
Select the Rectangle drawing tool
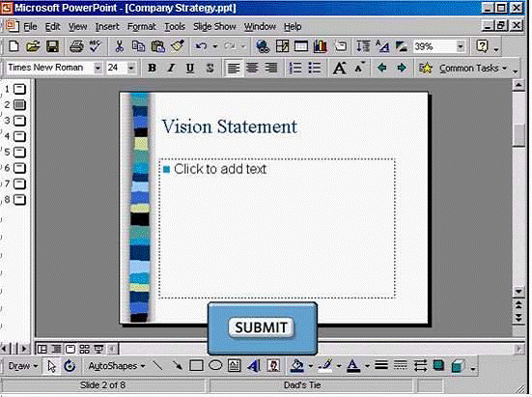[196, 366]
